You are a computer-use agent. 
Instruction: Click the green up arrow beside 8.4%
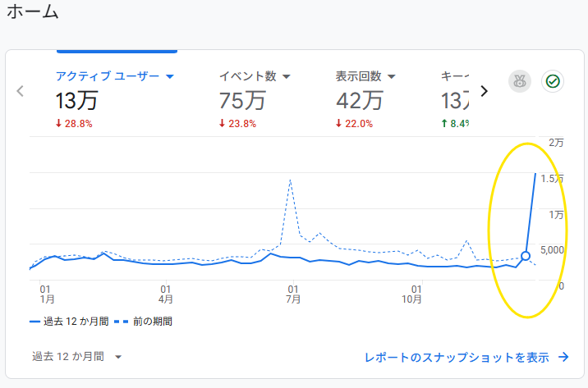pos(445,125)
